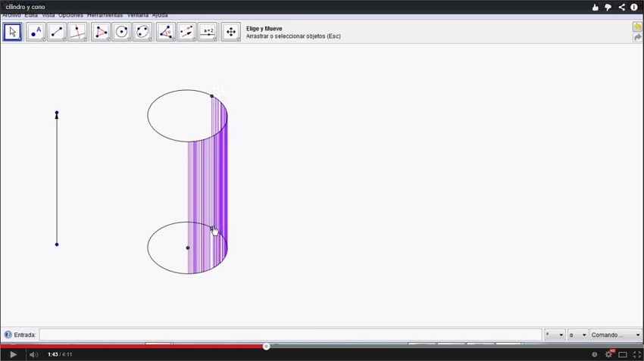
Task: Select the Angle measurement tool
Action: pyautogui.click(x=165, y=32)
